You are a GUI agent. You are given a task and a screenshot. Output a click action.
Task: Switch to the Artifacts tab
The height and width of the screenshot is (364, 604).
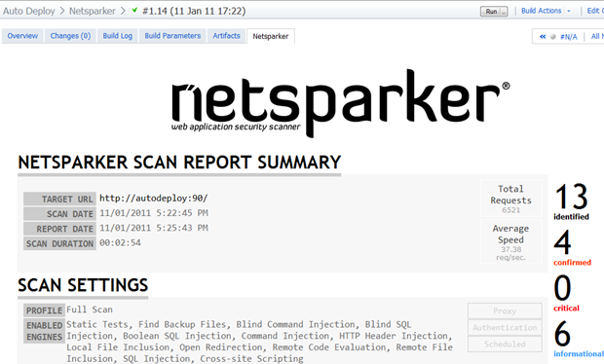click(226, 36)
